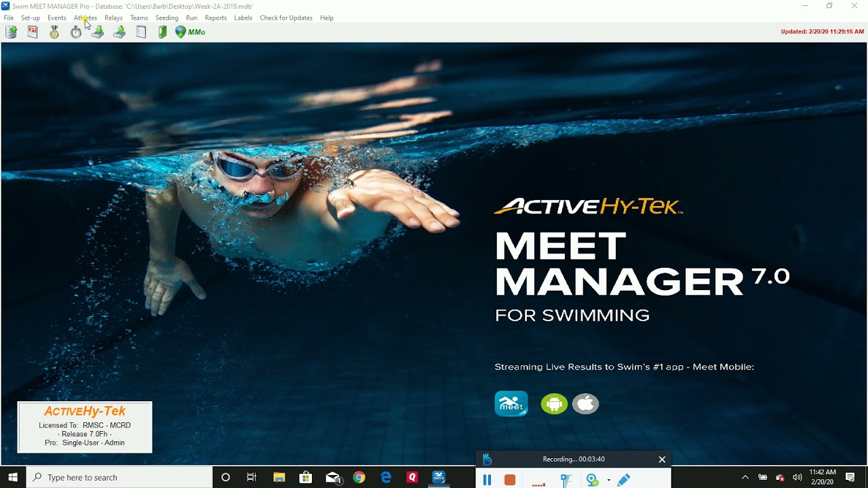Open Task View from the taskbar
This screenshot has width=868, height=488.
(252, 477)
